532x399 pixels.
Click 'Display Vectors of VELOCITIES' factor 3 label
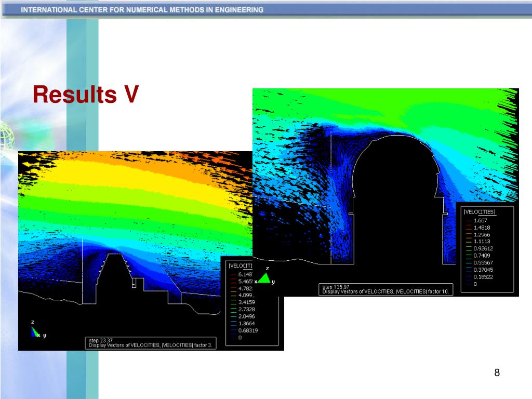click(150, 345)
